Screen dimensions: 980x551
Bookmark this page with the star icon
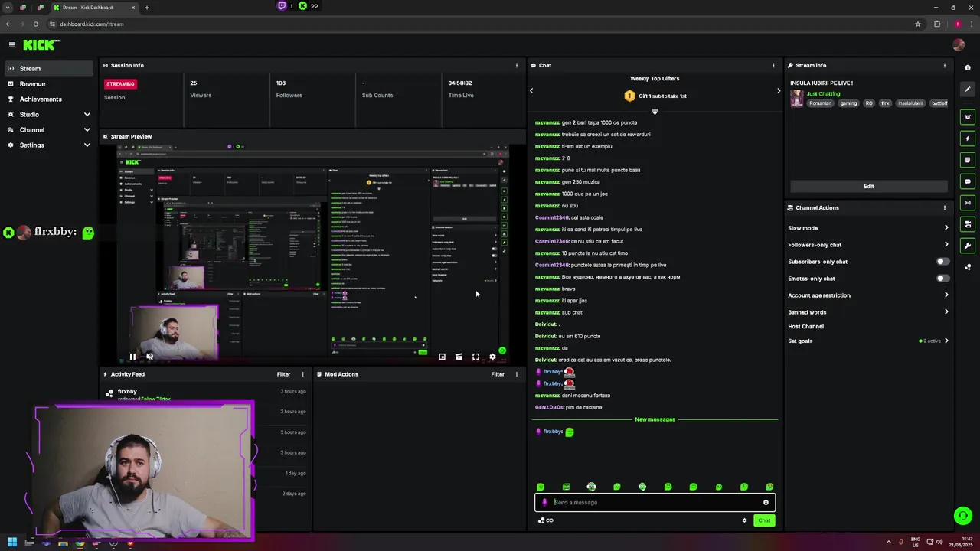pos(918,24)
